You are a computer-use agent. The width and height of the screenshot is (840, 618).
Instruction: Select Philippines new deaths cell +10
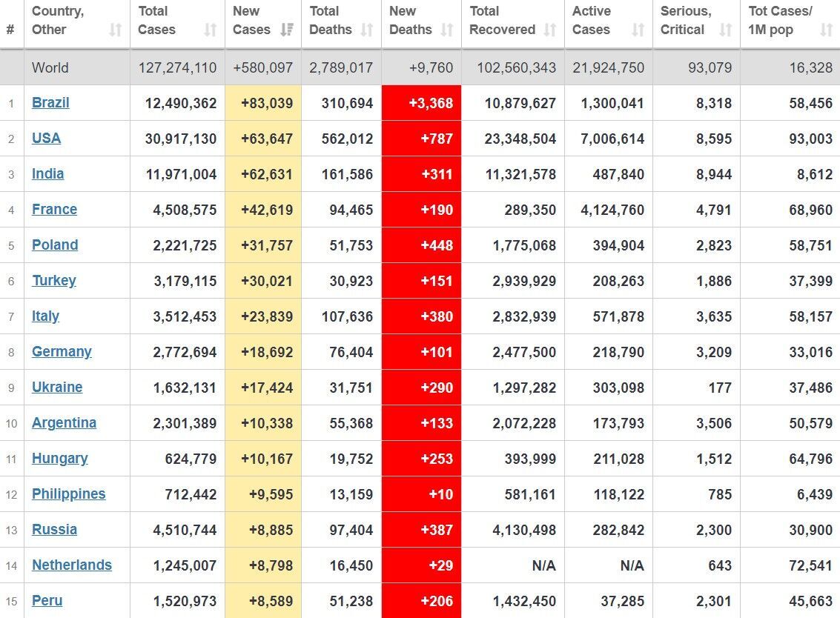coord(422,494)
